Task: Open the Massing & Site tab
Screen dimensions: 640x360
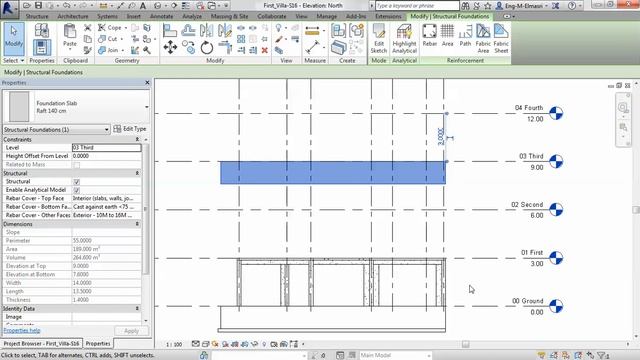Action: tap(229, 16)
